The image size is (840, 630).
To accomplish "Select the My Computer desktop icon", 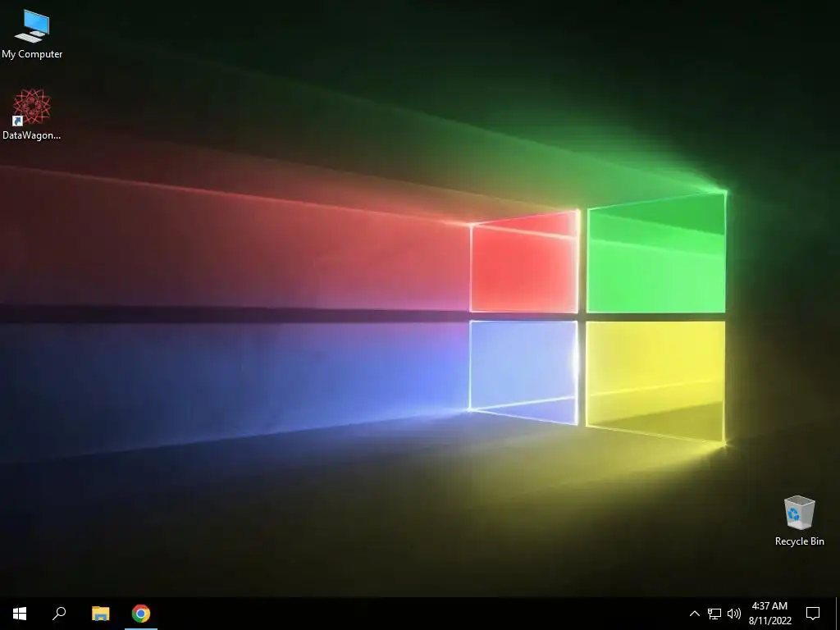I will 32,33.
